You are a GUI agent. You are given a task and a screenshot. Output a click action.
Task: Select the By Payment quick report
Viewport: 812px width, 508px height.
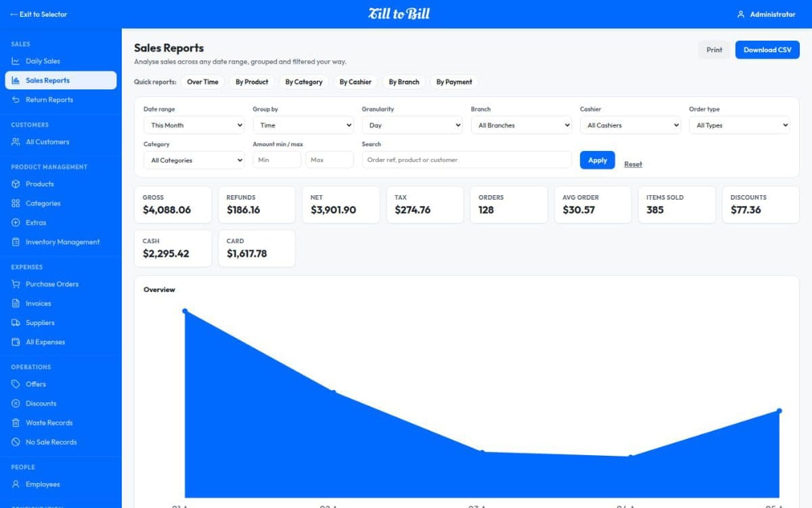(454, 82)
